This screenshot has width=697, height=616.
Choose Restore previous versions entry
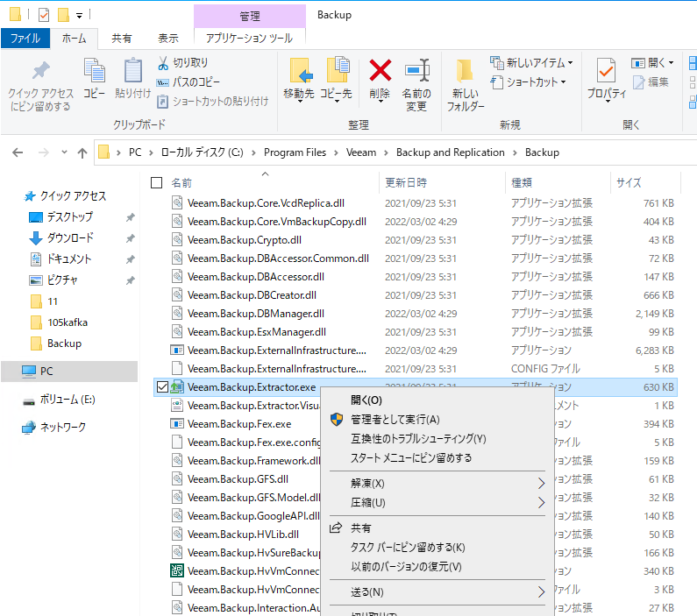tap(406, 567)
